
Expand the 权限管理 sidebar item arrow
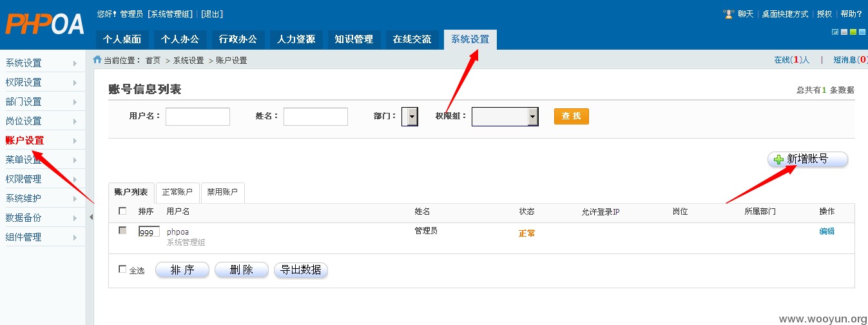pos(75,179)
